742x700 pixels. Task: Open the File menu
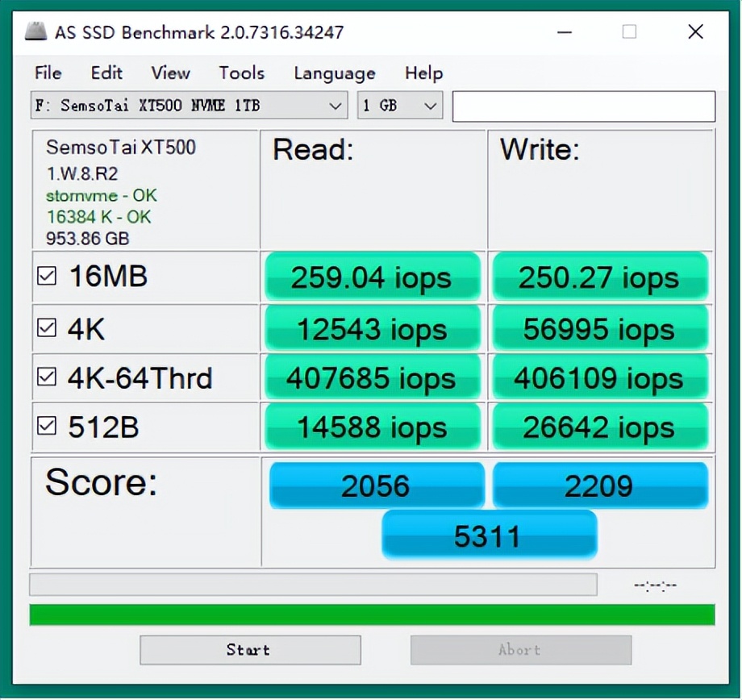click(x=48, y=73)
